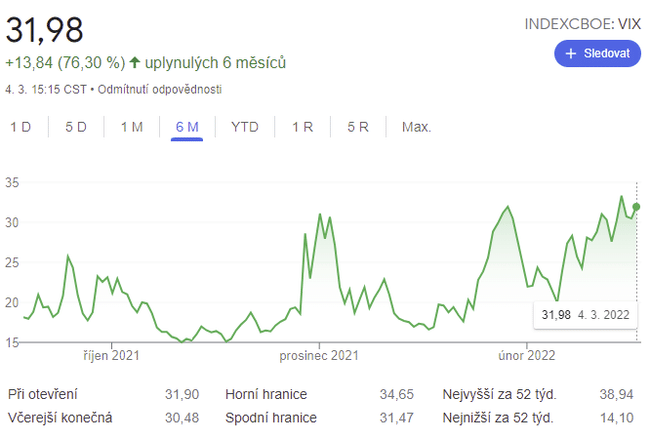Select the 1 D time range tab
The height and width of the screenshot is (432, 650).
[x=20, y=127]
